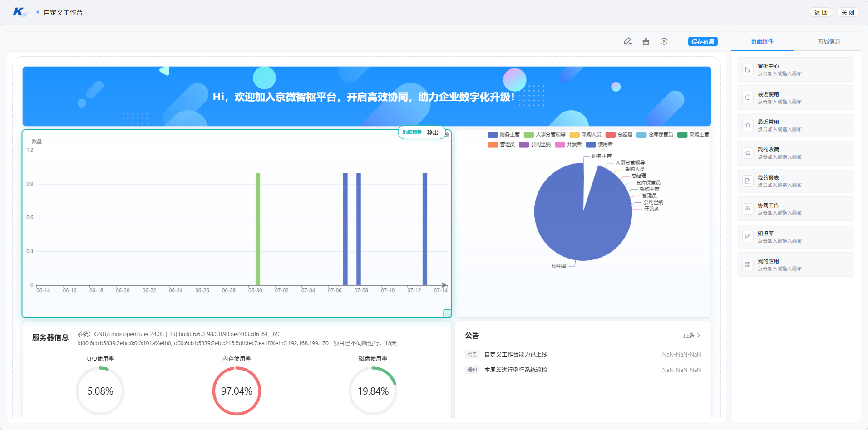Open 更多 announcements link
868x430 pixels.
(691, 335)
